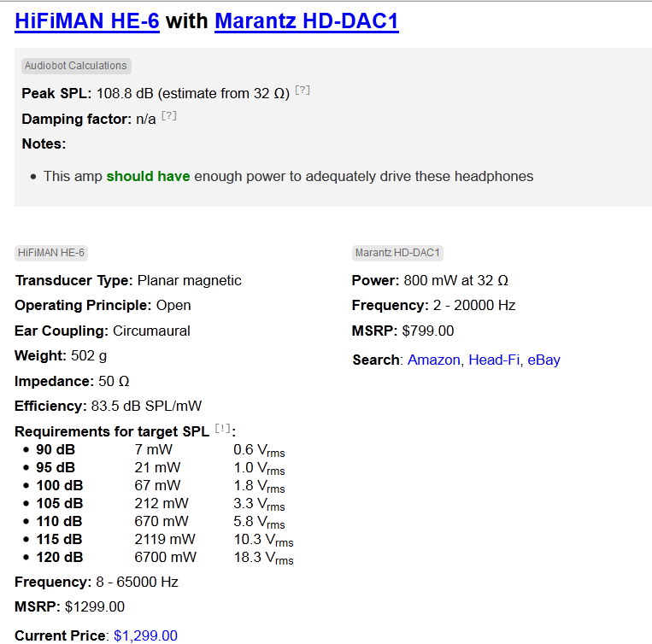This screenshot has height=644, width=652.
Task: Click the 90 dB row label
Action: 56,449
